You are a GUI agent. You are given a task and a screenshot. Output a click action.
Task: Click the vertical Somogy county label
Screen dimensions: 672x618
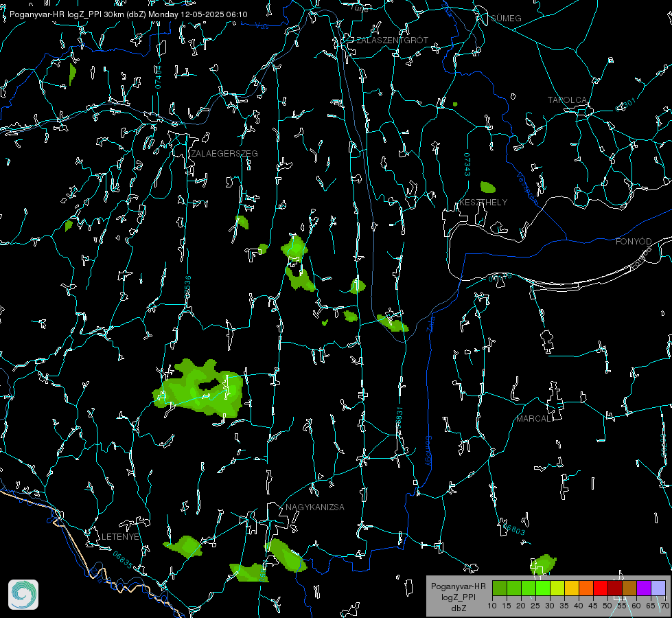click(428, 451)
